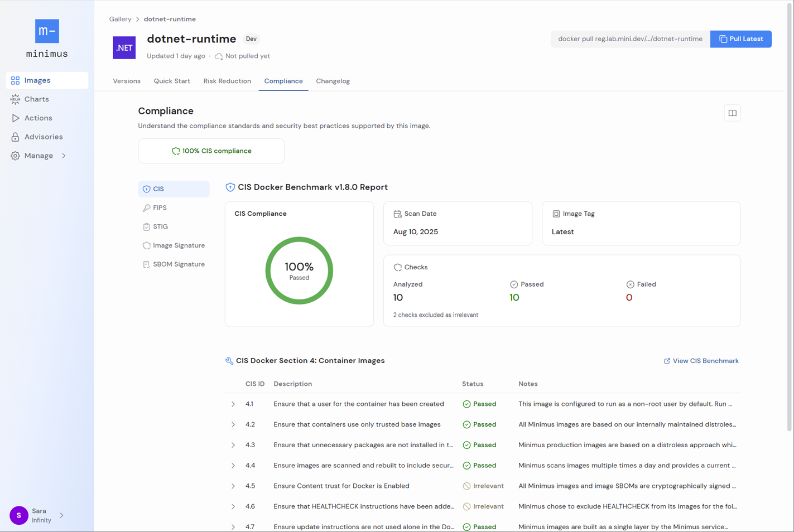Select STIG in compliance list

point(174,227)
